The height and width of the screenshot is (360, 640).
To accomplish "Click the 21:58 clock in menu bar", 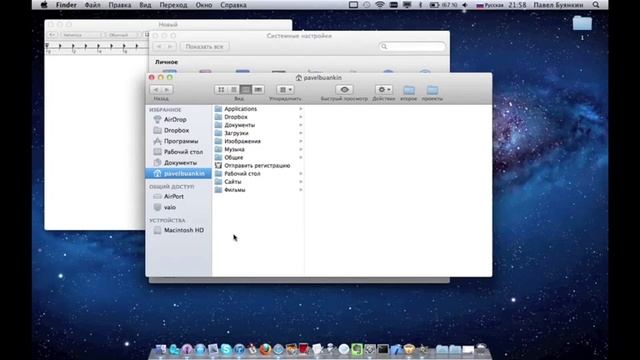I will (x=517, y=5).
